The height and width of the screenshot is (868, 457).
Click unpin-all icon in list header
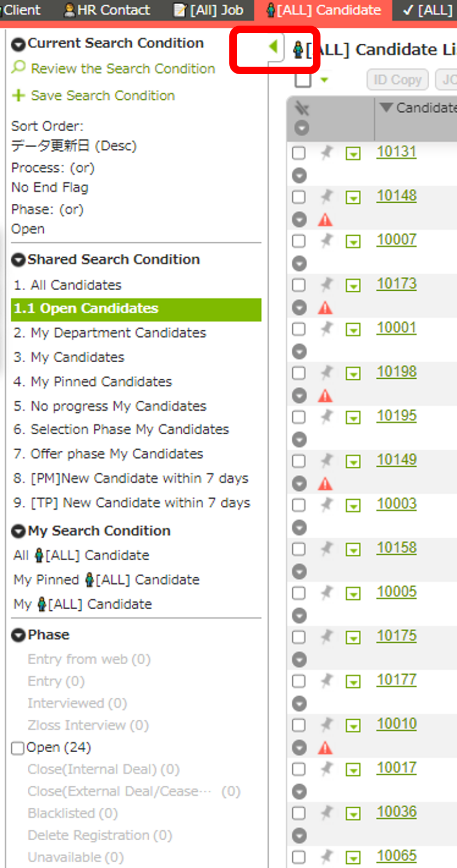coord(302,109)
